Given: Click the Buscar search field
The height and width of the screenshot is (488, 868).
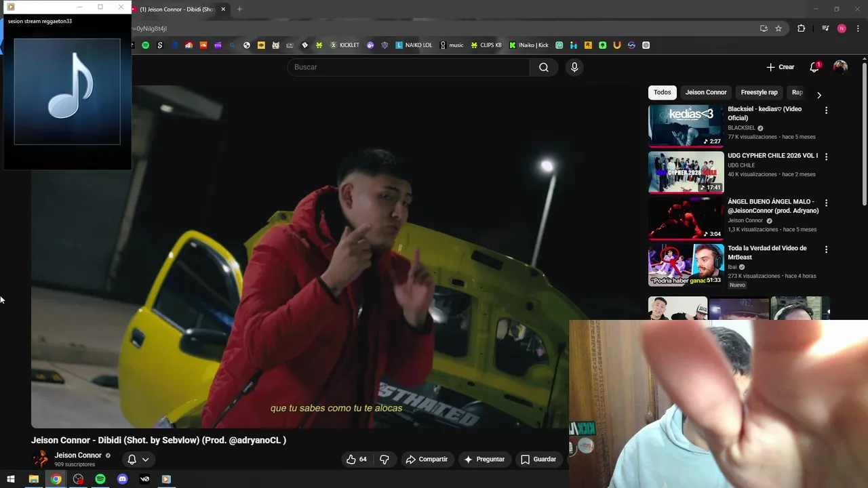Looking at the screenshot, I should click(x=409, y=67).
